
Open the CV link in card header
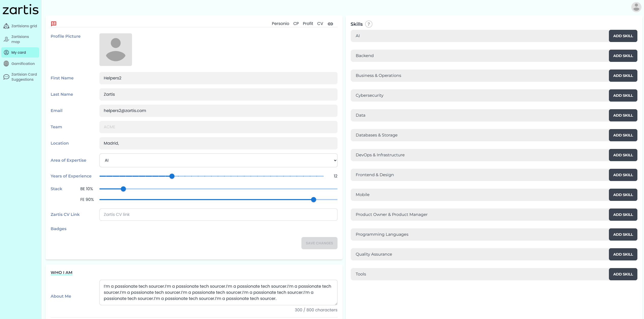click(320, 24)
